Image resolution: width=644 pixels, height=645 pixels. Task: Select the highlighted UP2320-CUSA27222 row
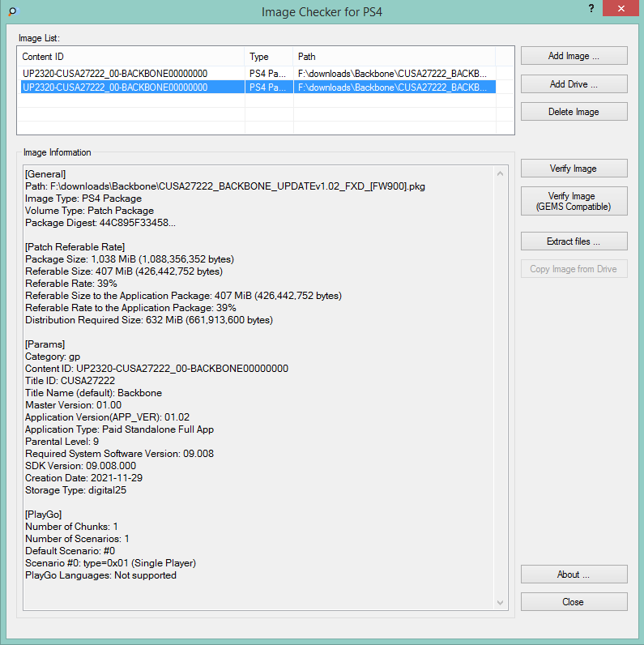pyautogui.click(x=258, y=88)
